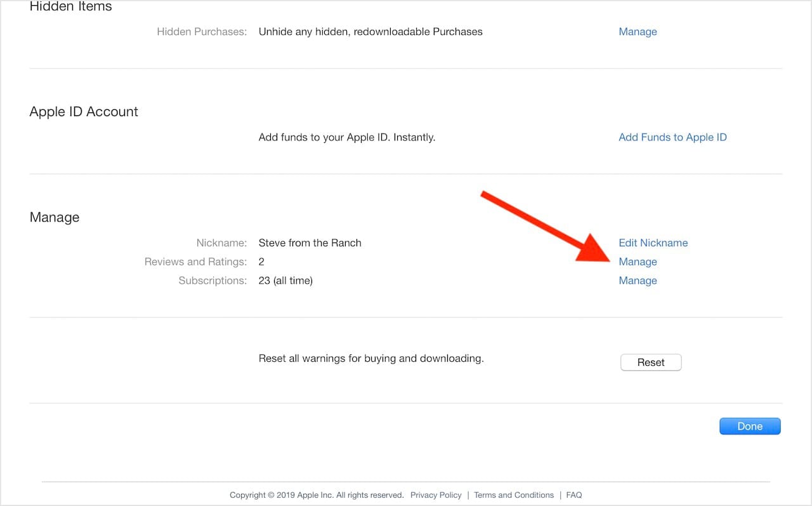Manage Reviews and Ratings
Viewport: 812px width, 506px height.
point(638,262)
